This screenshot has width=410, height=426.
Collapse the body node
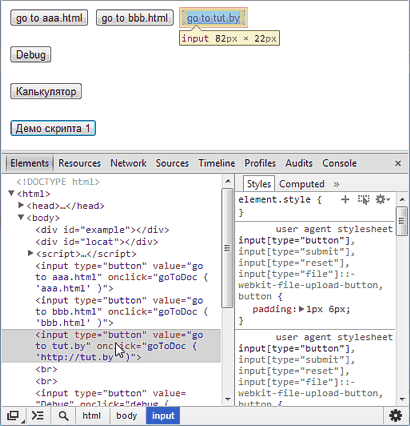click(x=21, y=217)
